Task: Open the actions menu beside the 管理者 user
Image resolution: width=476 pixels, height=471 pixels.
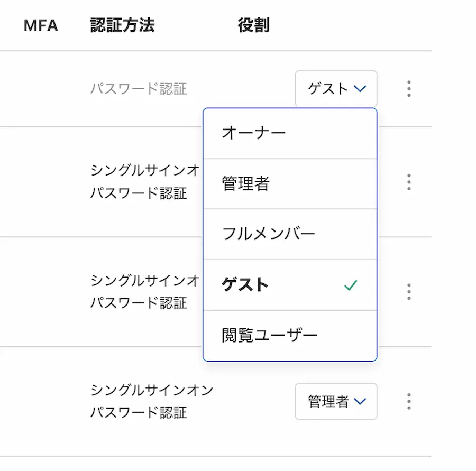Action: [408, 402]
